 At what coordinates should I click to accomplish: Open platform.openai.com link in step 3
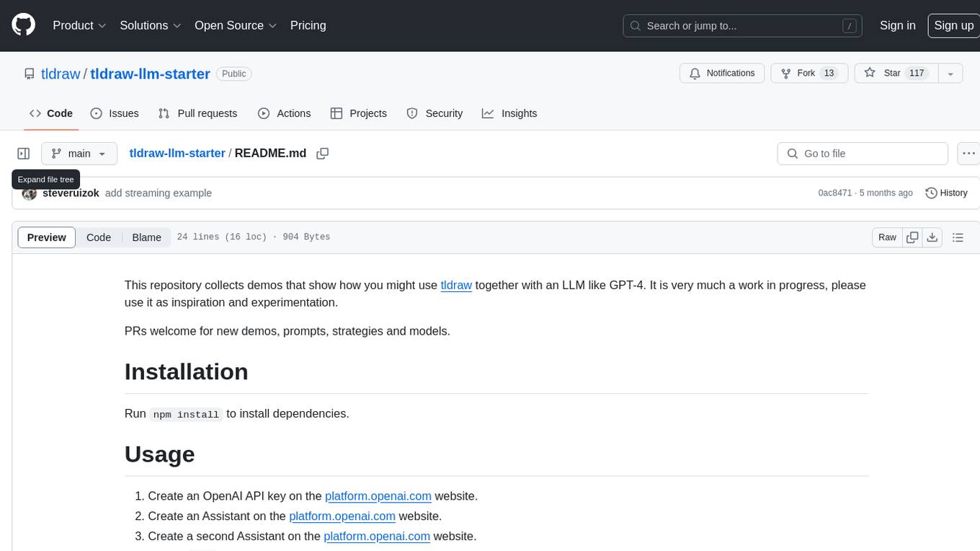[377, 537]
